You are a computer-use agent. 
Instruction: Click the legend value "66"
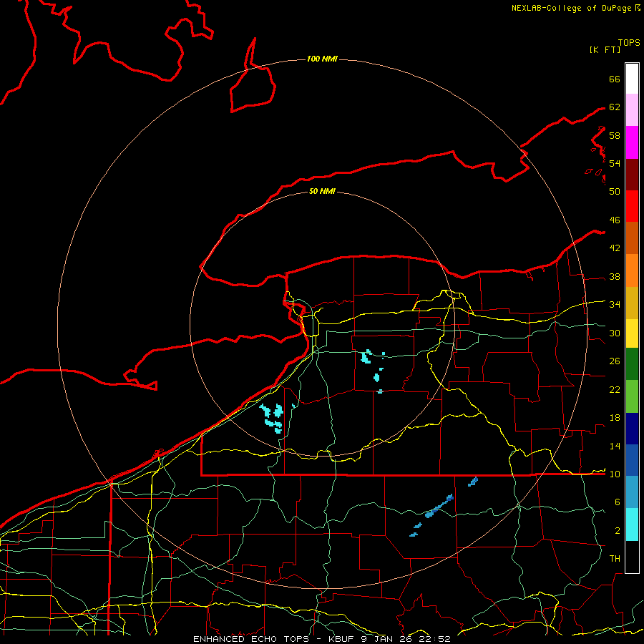pos(615,79)
